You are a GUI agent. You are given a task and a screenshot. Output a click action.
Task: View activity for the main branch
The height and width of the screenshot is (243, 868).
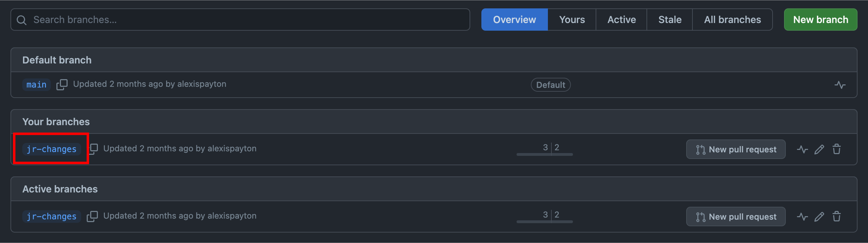coord(840,85)
